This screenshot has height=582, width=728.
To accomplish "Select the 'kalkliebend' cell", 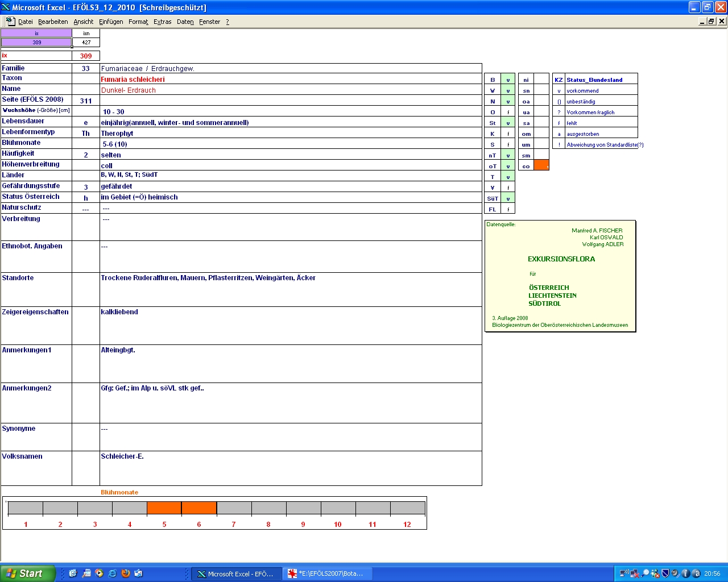I will pyautogui.click(x=291, y=326).
